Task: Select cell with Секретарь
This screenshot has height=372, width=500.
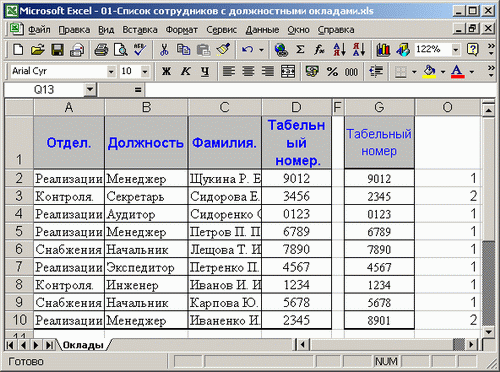Action: coord(146,196)
